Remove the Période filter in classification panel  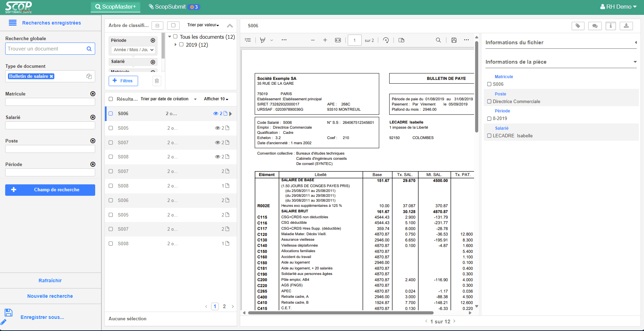[x=153, y=40]
